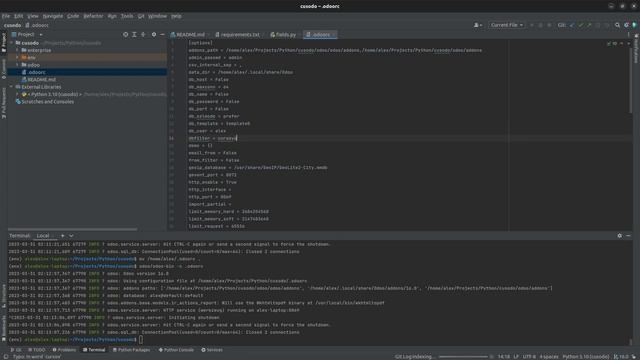Click the cusodo breadcrumb in navigation bar

pyautogui.click(x=12, y=25)
